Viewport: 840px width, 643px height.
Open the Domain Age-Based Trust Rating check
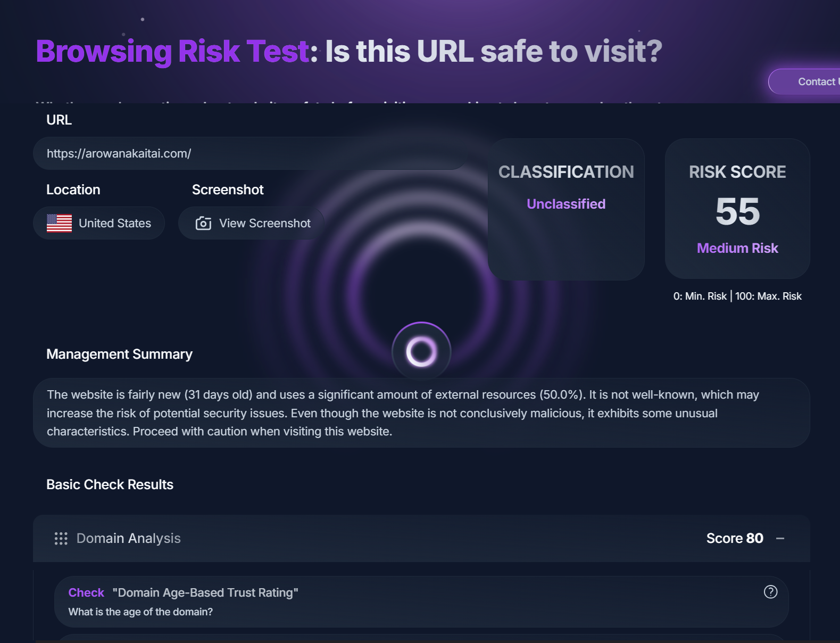click(205, 593)
